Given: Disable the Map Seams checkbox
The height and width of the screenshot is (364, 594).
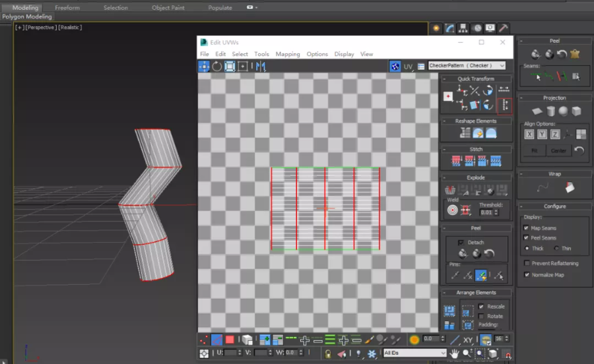Looking at the screenshot, I should click(x=526, y=228).
